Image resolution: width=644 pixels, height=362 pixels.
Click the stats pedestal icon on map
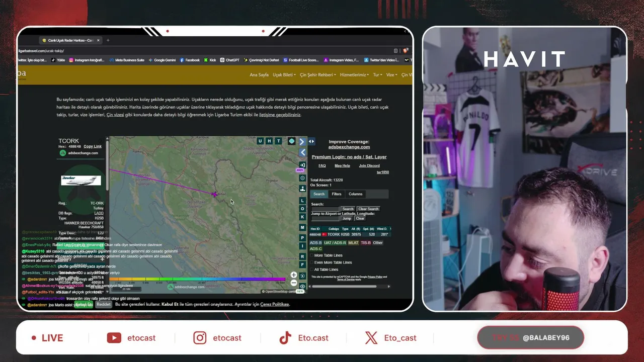coord(302,189)
